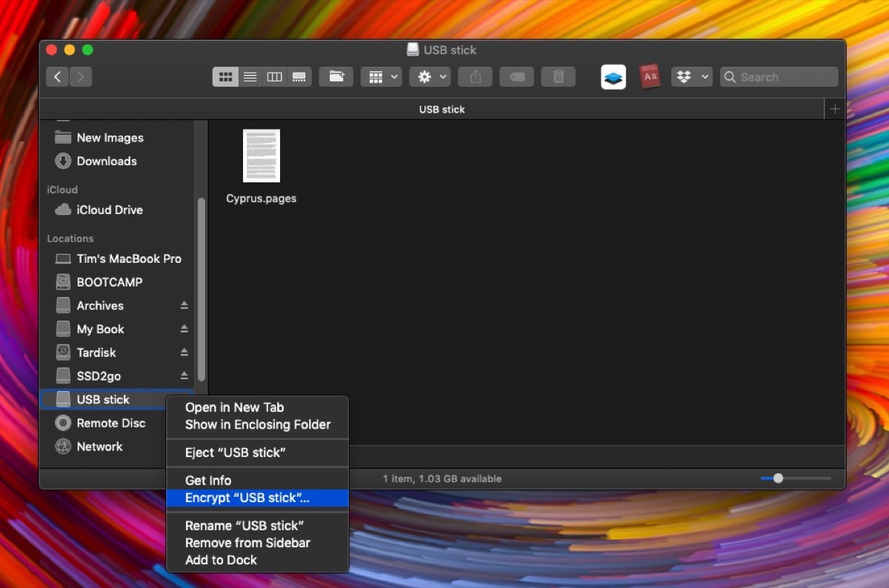This screenshot has height=588, width=889.
Task: Open the Trash icon in the toolbar
Action: click(x=558, y=76)
